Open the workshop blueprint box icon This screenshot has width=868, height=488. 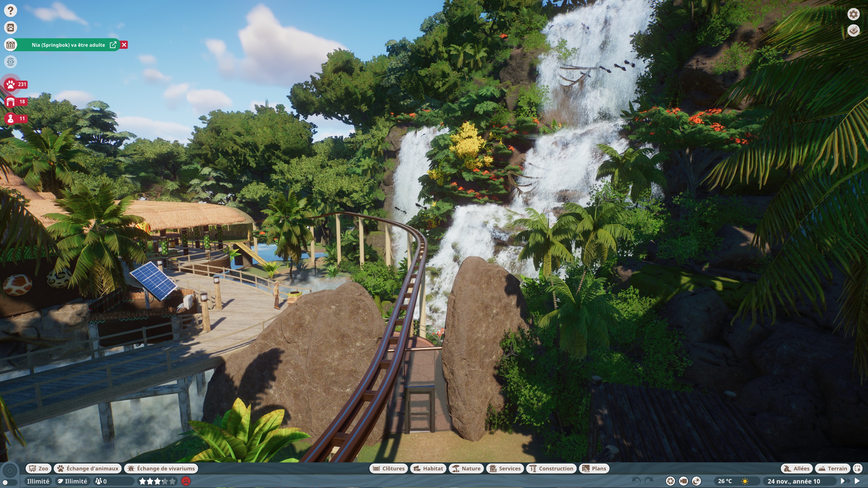[853, 30]
